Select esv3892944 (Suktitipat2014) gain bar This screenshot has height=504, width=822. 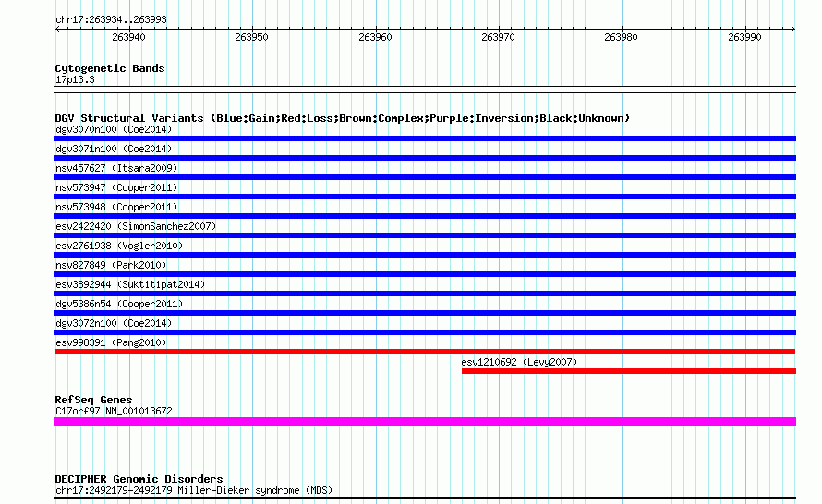point(425,294)
